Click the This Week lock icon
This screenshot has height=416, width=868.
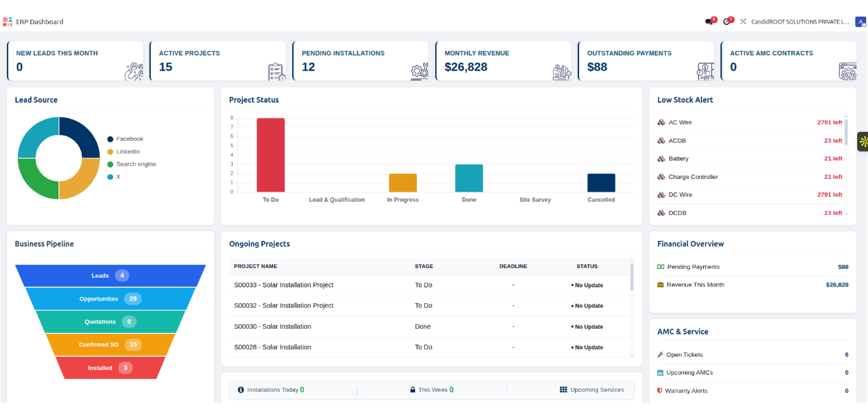[412, 390]
